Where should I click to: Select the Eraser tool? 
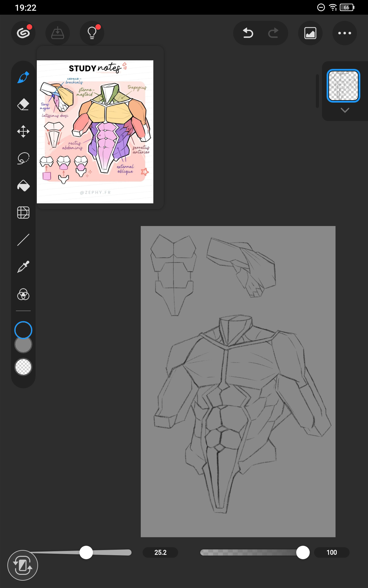point(23,104)
